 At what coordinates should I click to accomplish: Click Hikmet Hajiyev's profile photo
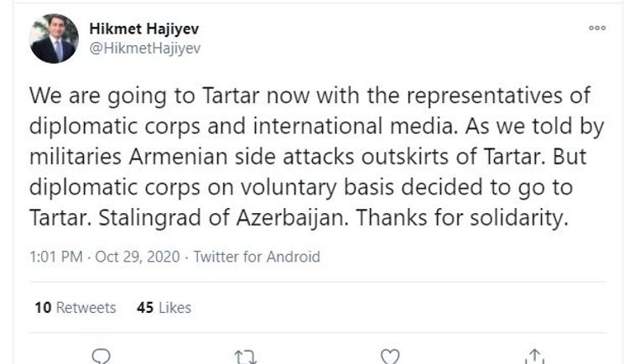[x=55, y=39]
